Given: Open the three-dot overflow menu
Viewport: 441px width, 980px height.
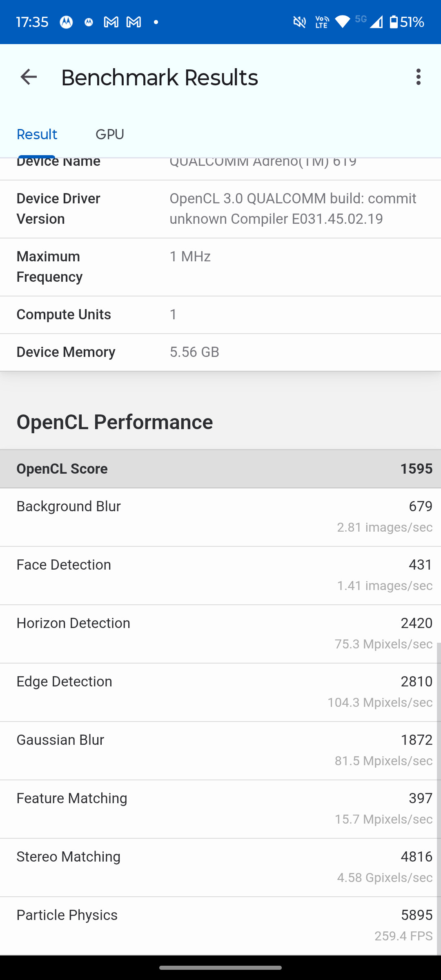Looking at the screenshot, I should tap(418, 77).
